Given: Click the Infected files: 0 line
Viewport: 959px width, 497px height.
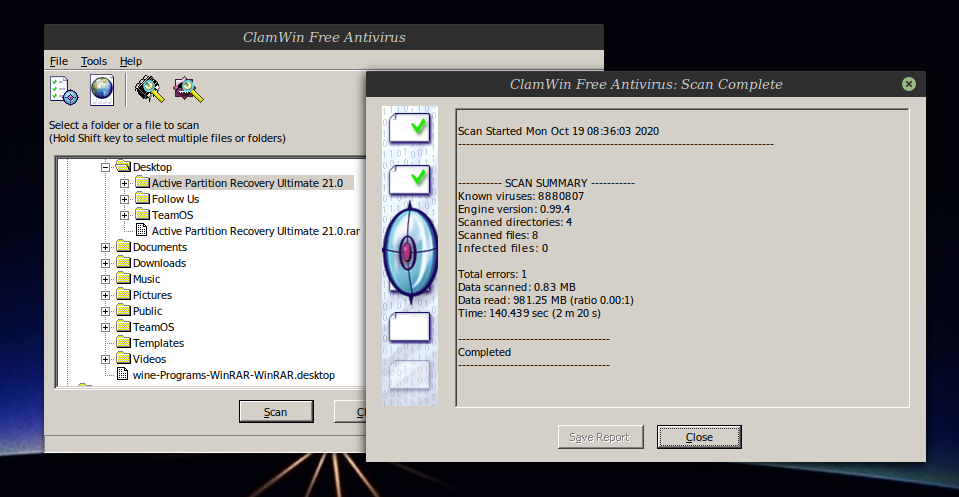Looking at the screenshot, I should (x=503, y=248).
